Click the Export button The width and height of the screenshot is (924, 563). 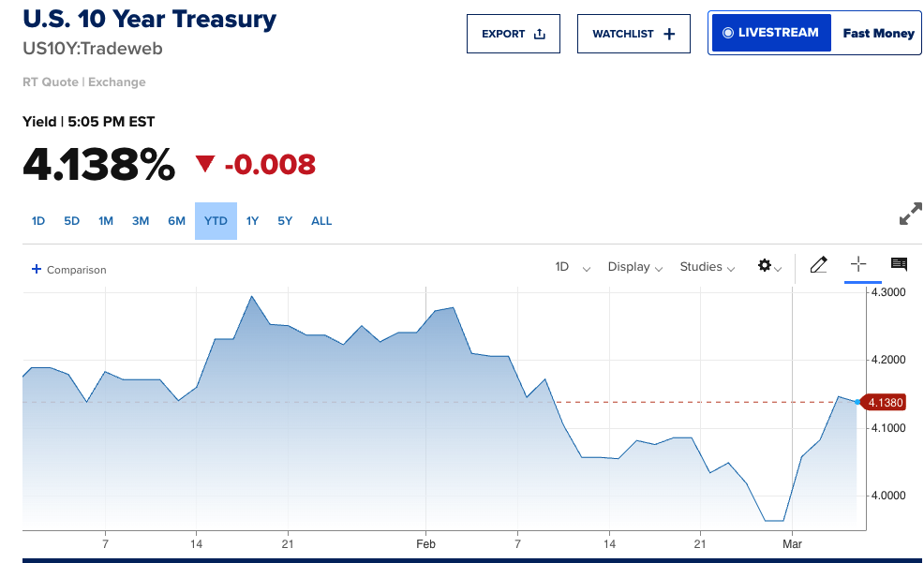[x=513, y=34]
